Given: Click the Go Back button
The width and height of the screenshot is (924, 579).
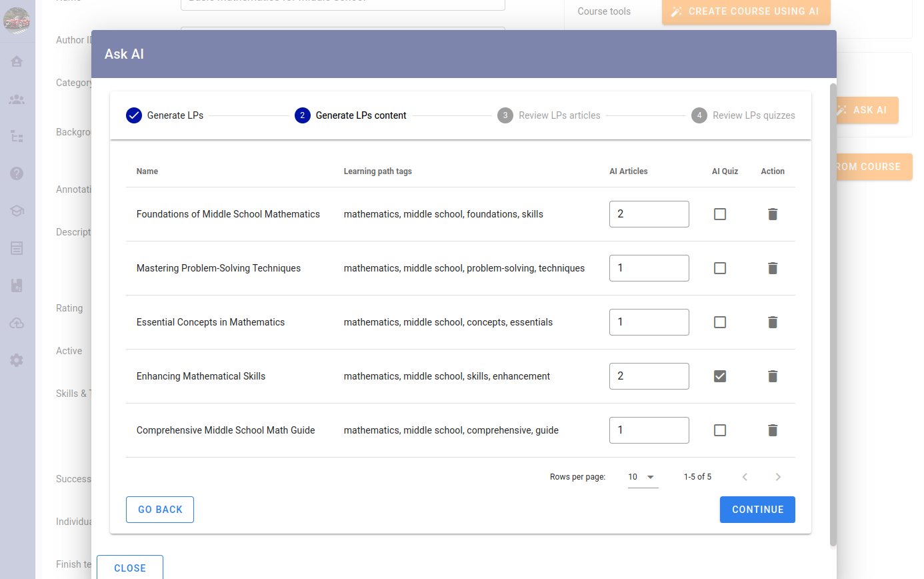Looking at the screenshot, I should coord(160,510).
